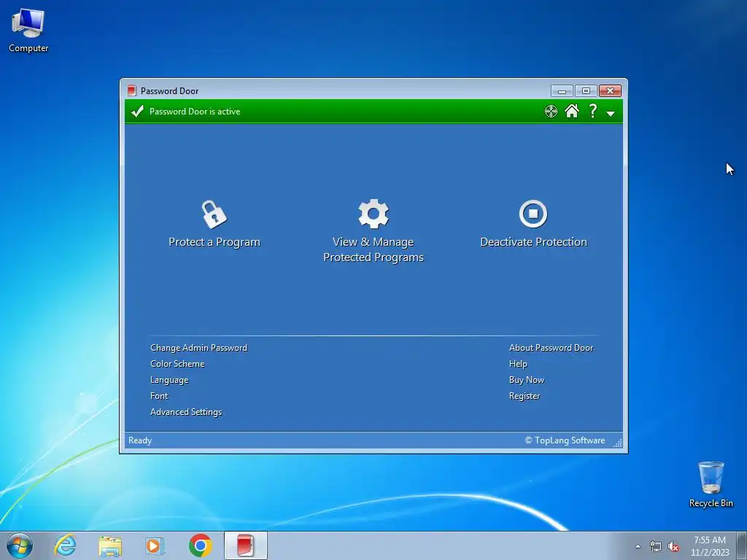
Task: Click the network tray icon
Action: (x=656, y=547)
